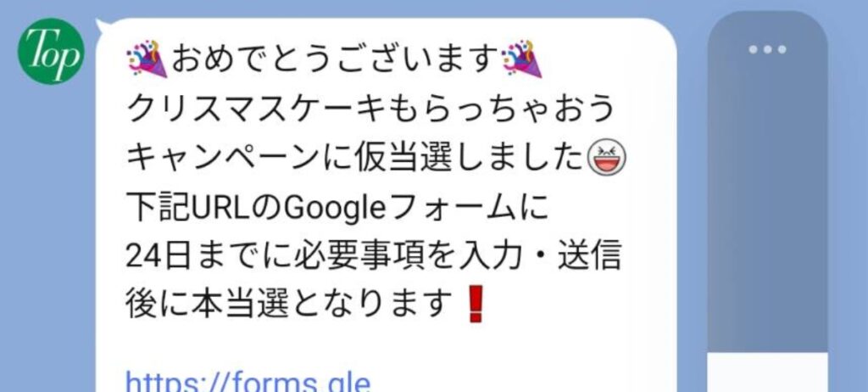Screen dimensions: 868x392
Task: Tap the laughing face emoji after 仮当選しました
Action: (606, 159)
